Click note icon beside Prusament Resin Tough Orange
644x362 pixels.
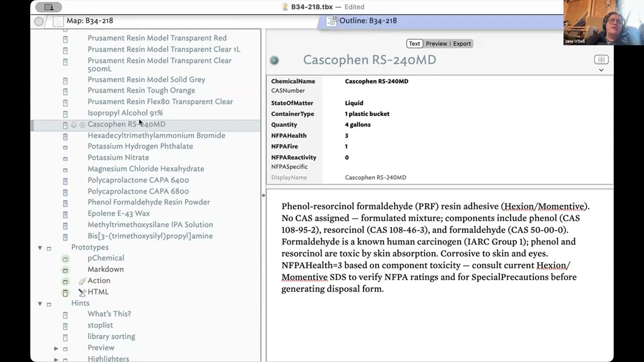click(65, 91)
